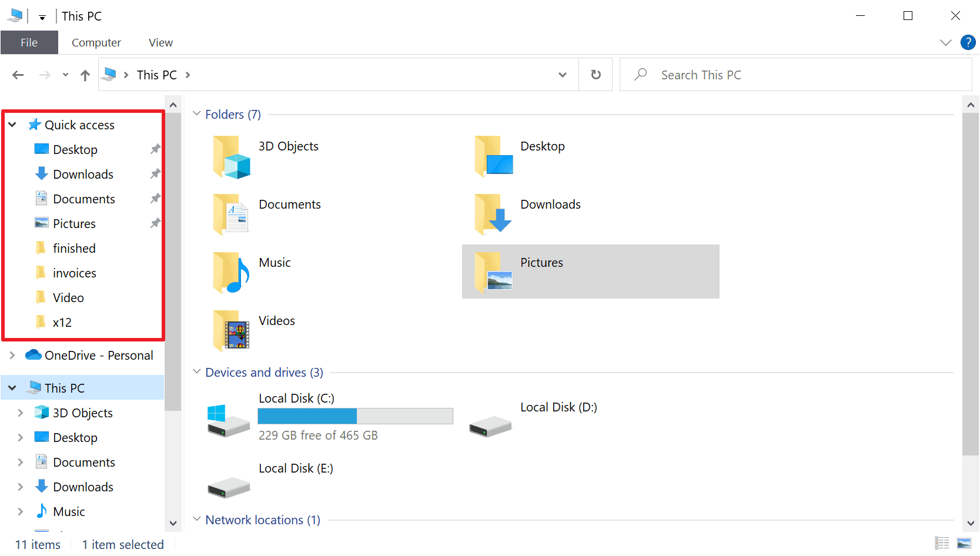Open the File menu
Viewport: 980px width, 556px height.
coord(29,42)
